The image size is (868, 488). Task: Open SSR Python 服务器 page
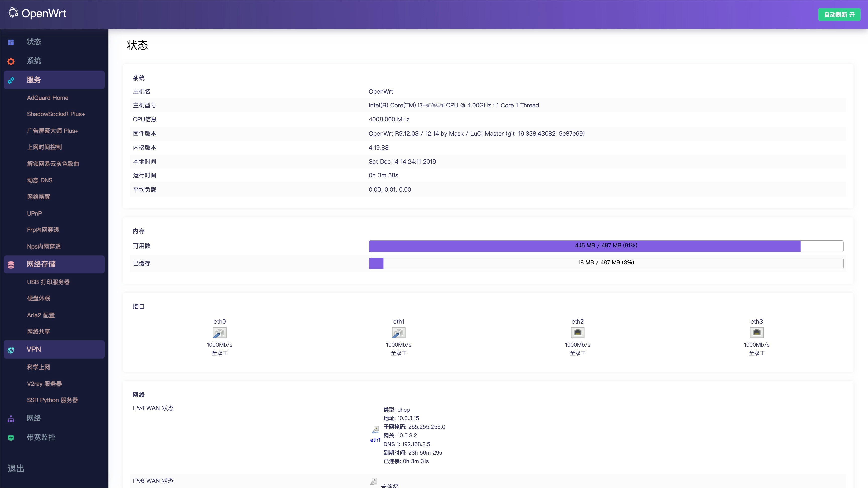pyautogui.click(x=52, y=400)
